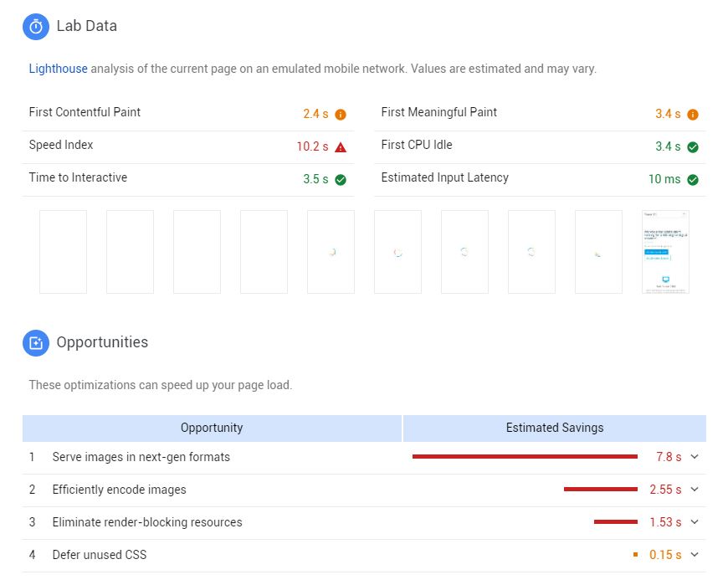
Task: Expand the Efficiently encode images chevron
Action: click(x=695, y=490)
